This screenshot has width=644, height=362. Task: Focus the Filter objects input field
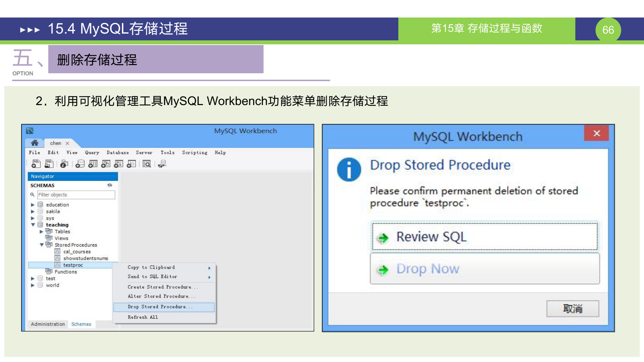(x=77, y=195)
